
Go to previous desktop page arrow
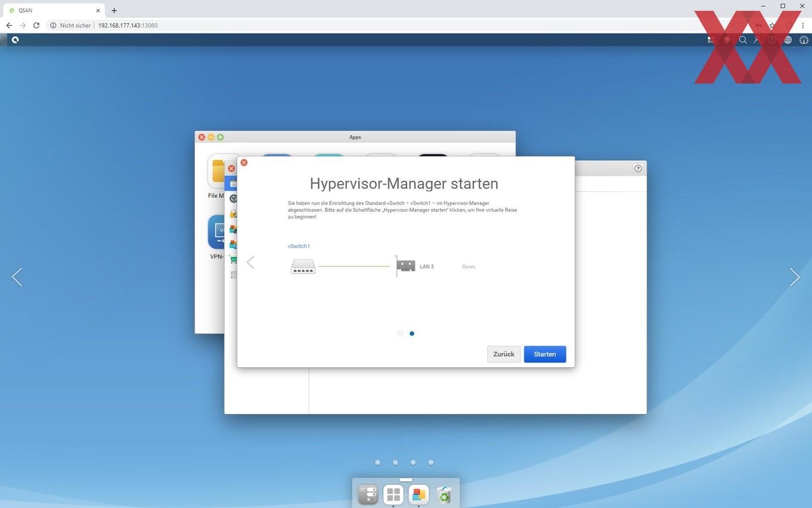(17, 277)
